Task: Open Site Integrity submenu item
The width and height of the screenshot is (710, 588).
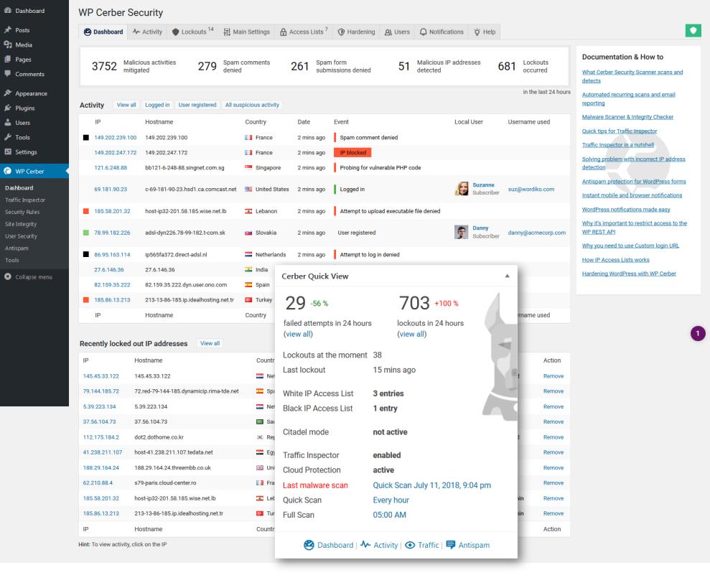Action: pyautogui.click(x=21, y=224)
